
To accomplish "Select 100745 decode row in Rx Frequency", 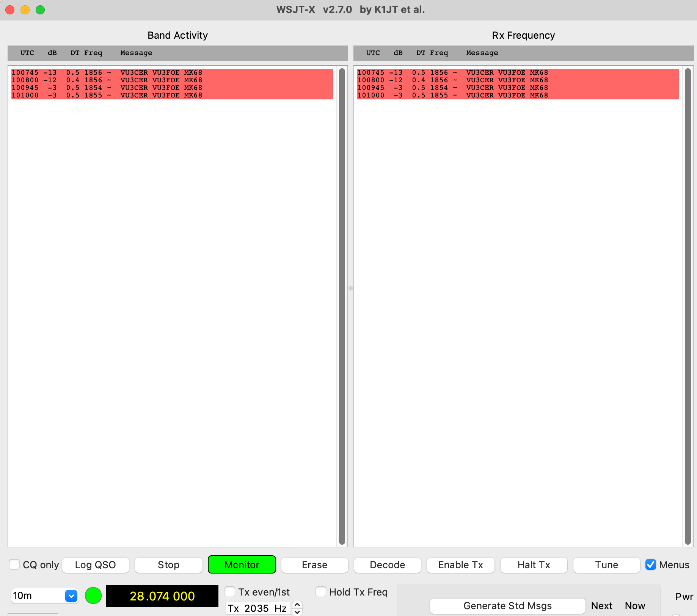I will click(x=518, y=72).
